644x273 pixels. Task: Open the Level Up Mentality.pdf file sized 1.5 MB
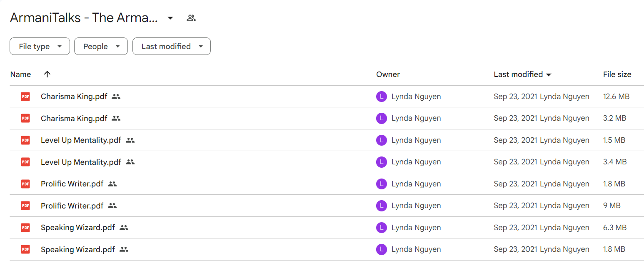pyautogui.click(x=81, y=140)
